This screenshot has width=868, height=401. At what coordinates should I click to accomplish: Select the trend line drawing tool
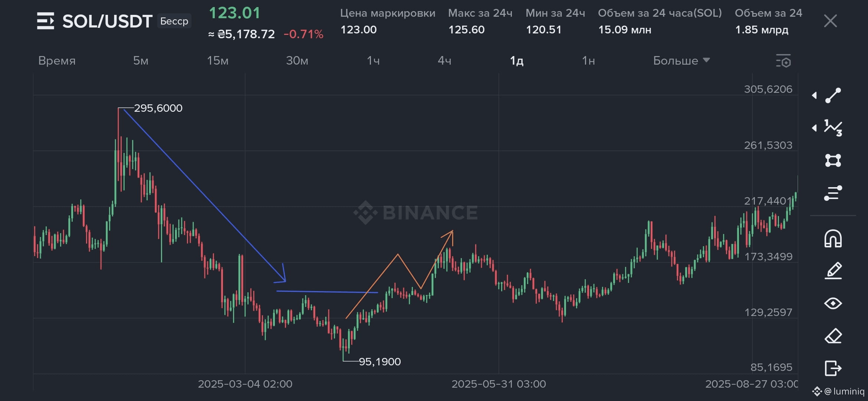coord(833,95)
